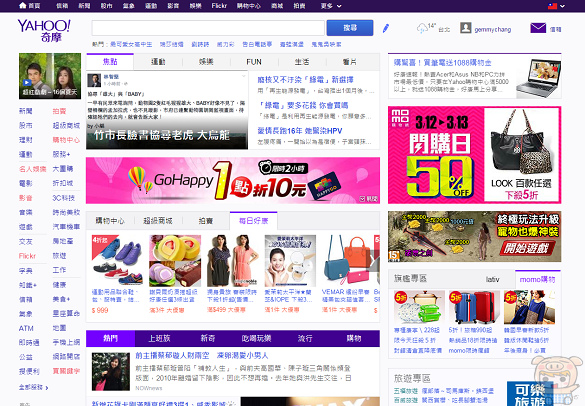Open the sneakers $999 product image

point(117,261)
